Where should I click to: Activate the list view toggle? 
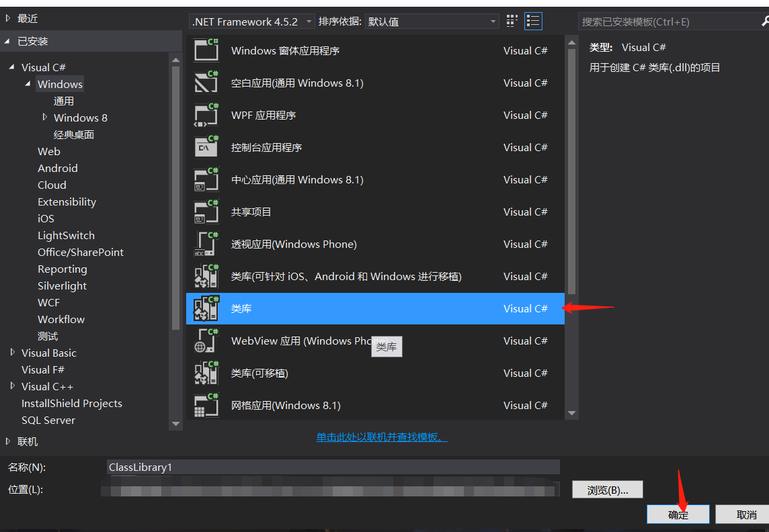[x=533, y=21]
